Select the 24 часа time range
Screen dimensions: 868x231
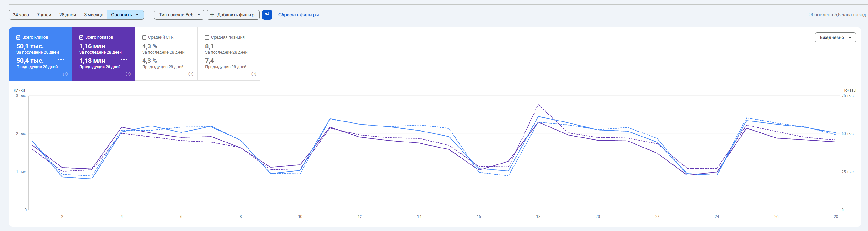click(21, 15)
